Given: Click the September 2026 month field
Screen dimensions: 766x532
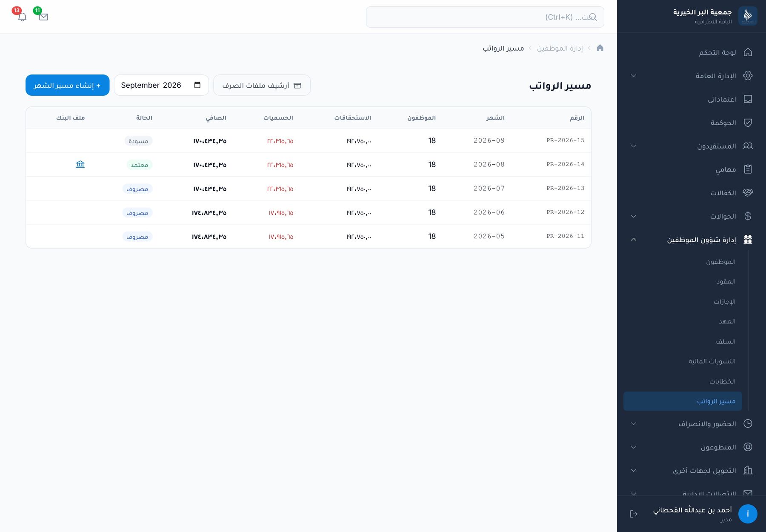Looking at the screenshot, I should (161, 85).
